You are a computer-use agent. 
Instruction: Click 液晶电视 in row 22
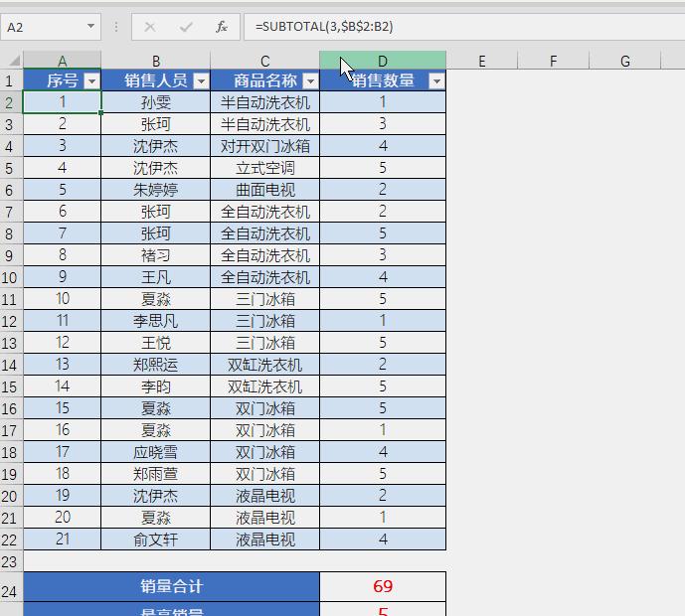pyautogui.click(x=264, y=539)
